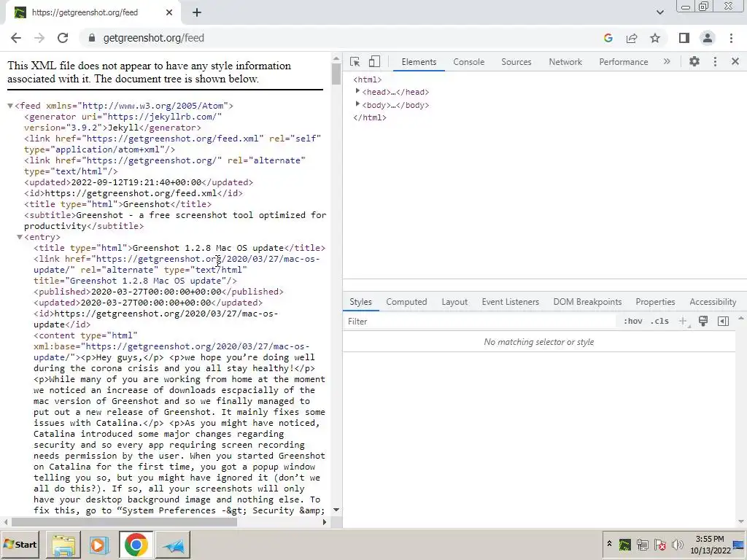This screenshot has width=747, height=560.
Task: Open DevTools settings gear
Action: coord(694,61)
